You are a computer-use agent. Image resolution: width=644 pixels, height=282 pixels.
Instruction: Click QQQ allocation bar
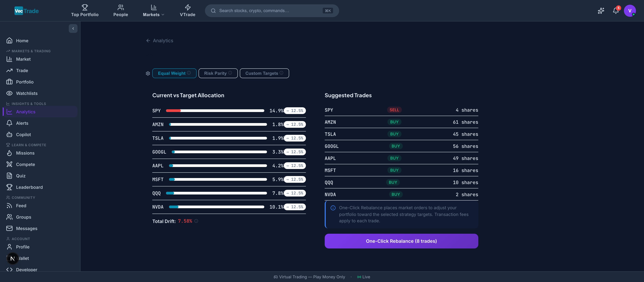[x=217, y=193]
